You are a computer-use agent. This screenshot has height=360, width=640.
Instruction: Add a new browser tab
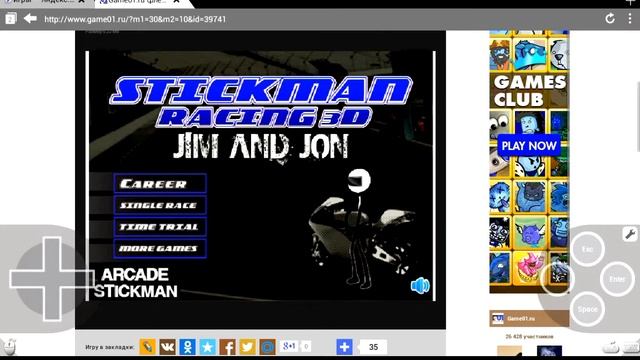[x=629, y=2]
